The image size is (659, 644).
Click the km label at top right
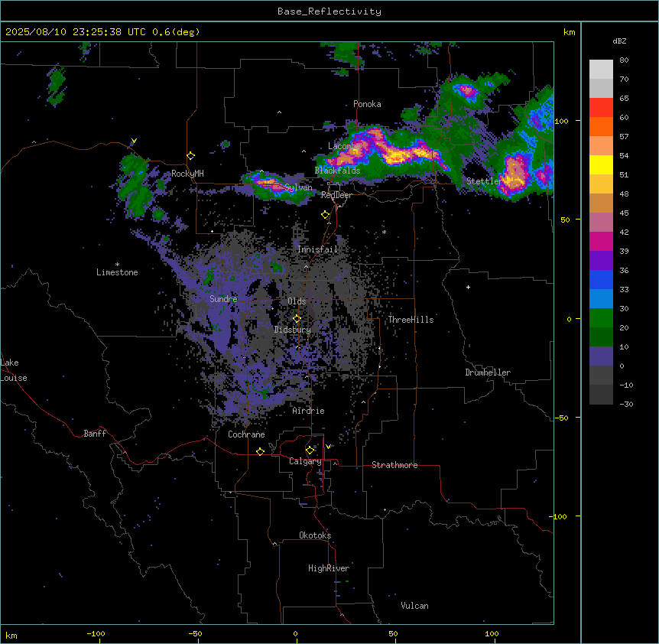tap(569, 32)
